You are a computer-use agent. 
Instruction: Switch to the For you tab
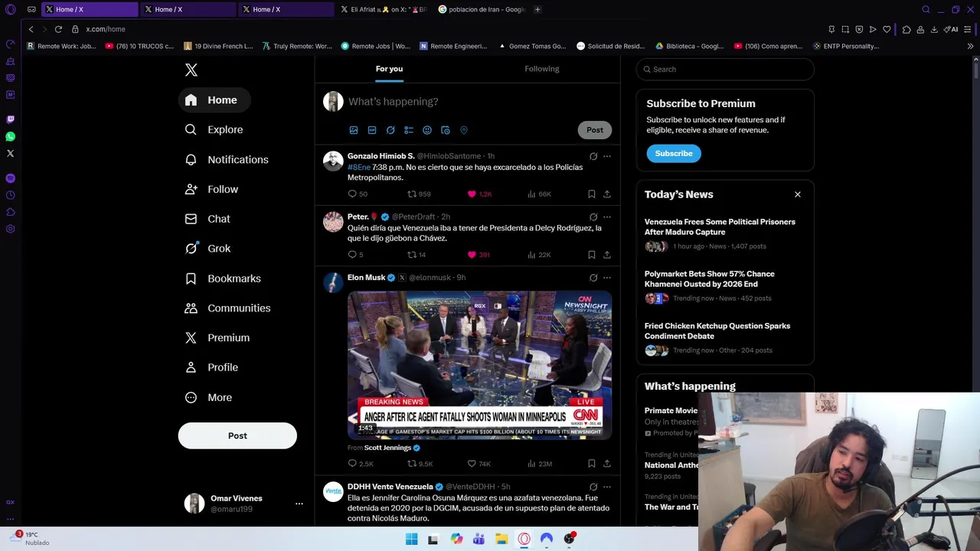coord(389,69)
